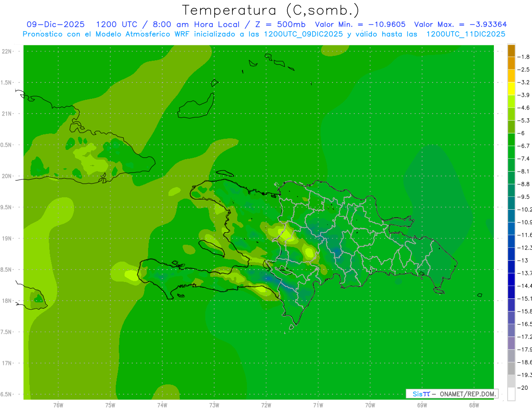This screenshot has height=411, width=532.
Task: Click the "-17.9" colorbar value
Action: (524, 350)
